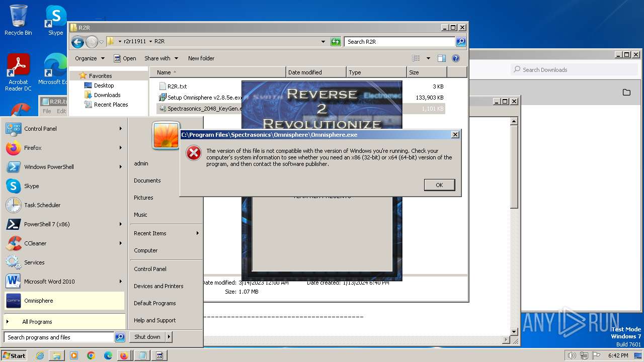Open Music from the Start menu
Viewport: 644px width, 362px height.
click(x=140, y=215)
